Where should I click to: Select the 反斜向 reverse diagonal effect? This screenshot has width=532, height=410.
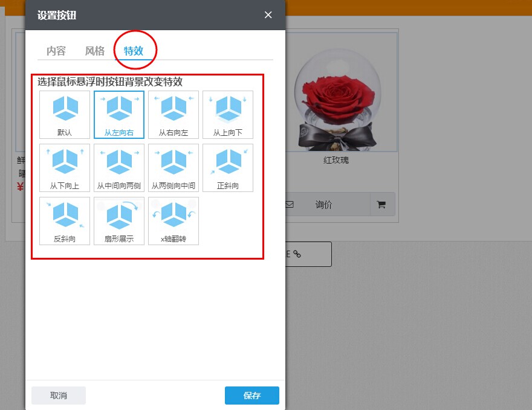point(65,221)
